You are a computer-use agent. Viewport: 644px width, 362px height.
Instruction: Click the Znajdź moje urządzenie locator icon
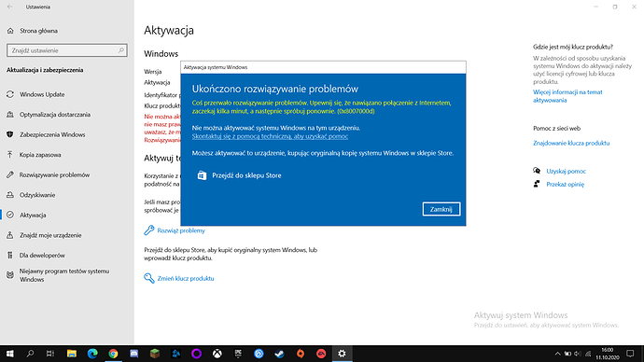[x=10, y=235]
